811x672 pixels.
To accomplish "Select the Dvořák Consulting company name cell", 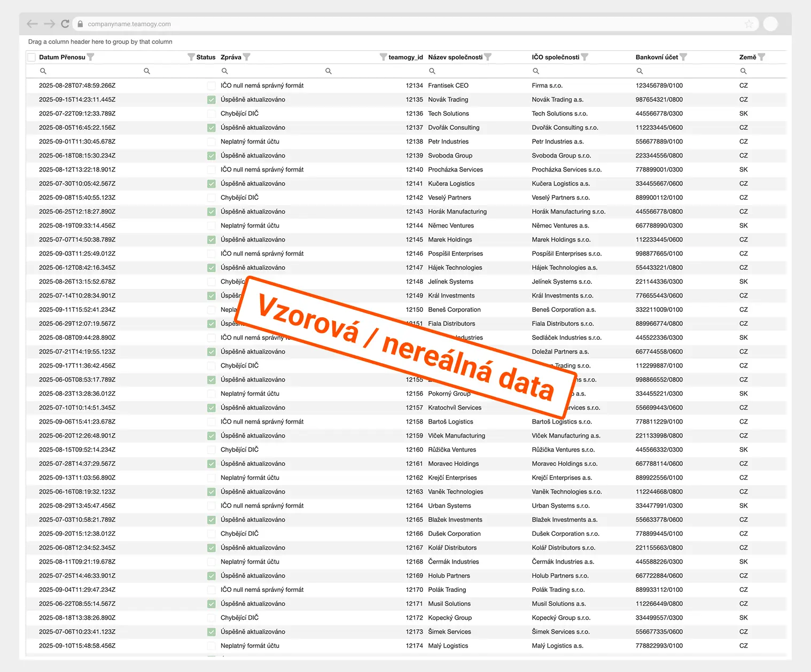I will (454, 128).
